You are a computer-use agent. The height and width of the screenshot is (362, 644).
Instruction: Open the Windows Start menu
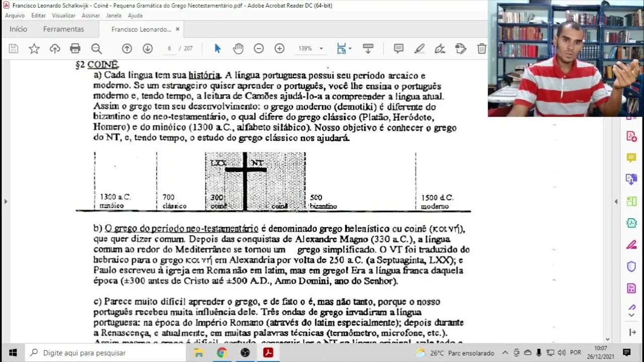12,353
